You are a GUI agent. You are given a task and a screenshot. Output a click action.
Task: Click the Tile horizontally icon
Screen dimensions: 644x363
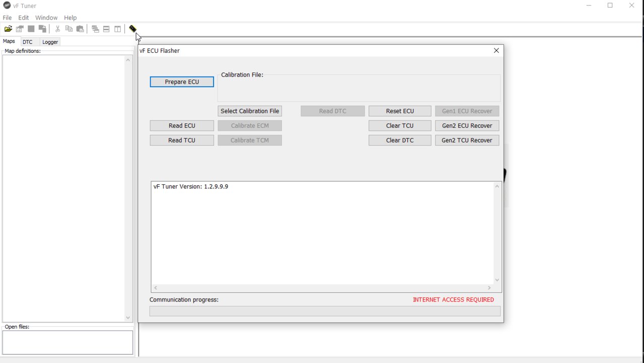click(x=106, y=29)
